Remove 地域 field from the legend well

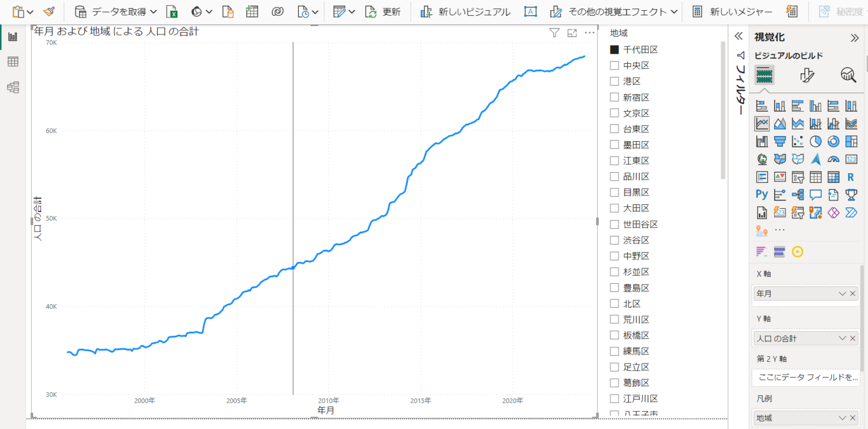(x=853, y=418)
